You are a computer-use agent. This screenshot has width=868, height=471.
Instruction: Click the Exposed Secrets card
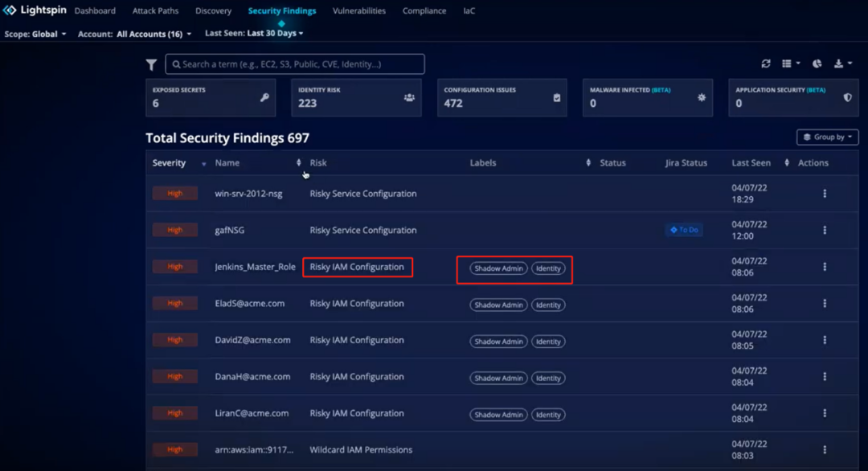coord(211,97)
